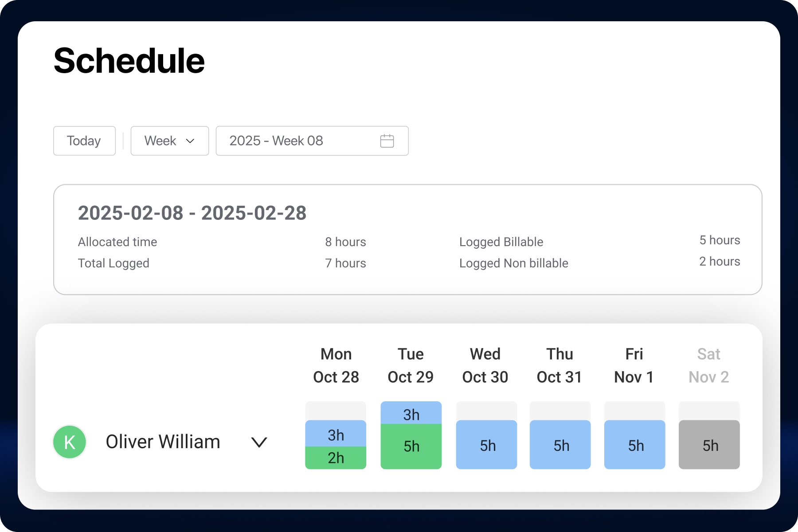Screen dimensions: 798x532
Task: Select the 5h green block on Tue Oct 29
Action: (x=411, y=446)
